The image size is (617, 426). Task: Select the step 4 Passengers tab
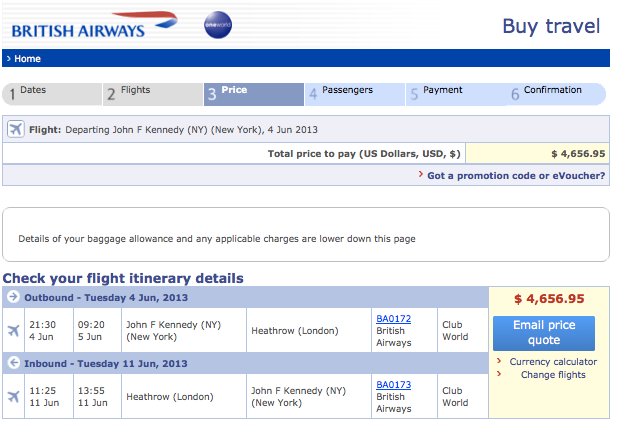tap(354, 94)
